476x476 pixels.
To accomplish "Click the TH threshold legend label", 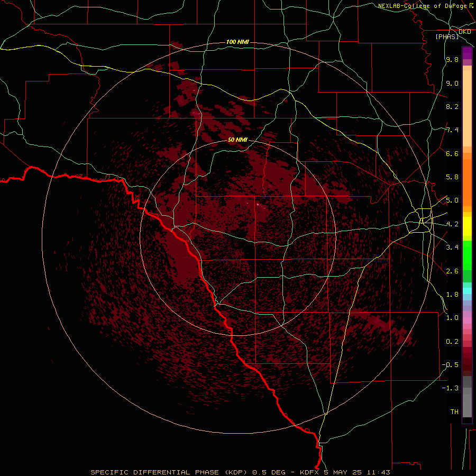I will (454, 411).
